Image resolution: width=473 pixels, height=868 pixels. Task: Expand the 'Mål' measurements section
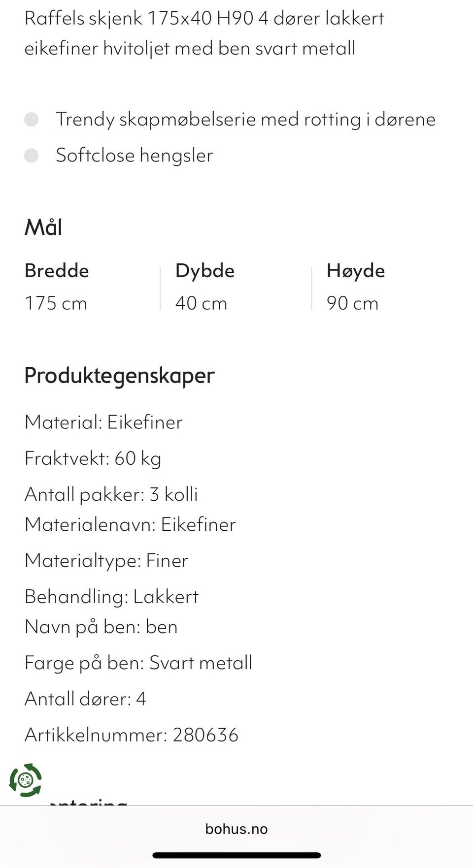pos(43,226)
